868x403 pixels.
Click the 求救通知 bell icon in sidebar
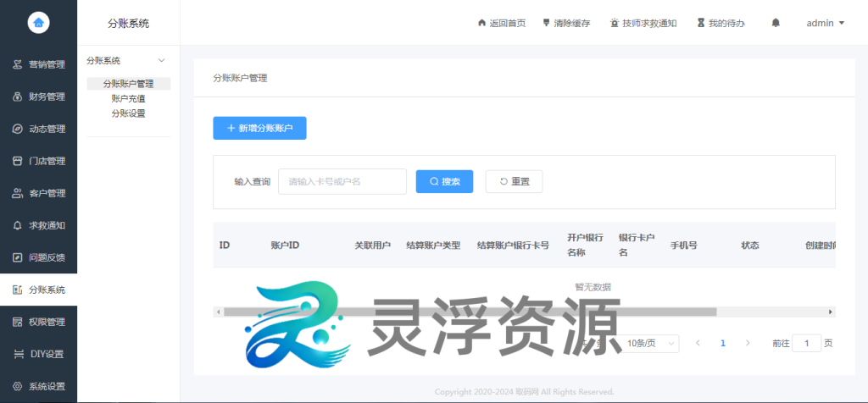[x=18, y=225]
